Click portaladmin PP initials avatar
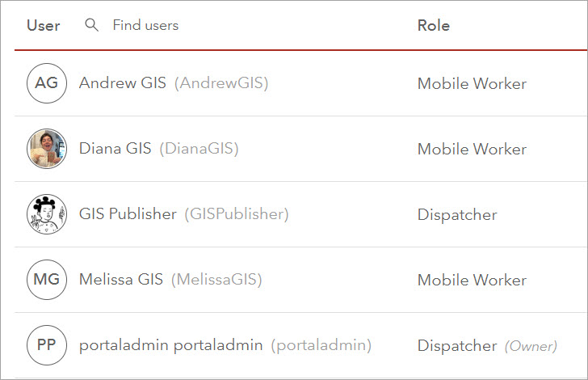Viewport: 588px width, 380px height. 47,345
